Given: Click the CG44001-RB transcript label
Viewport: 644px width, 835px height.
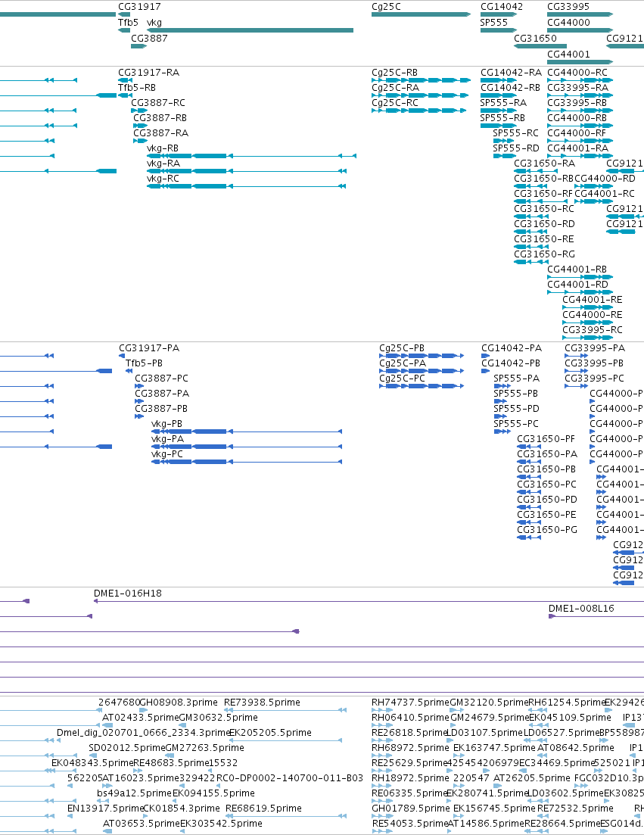Looking at the screenshot, I should pyautogui.click(x=577, y=269).
